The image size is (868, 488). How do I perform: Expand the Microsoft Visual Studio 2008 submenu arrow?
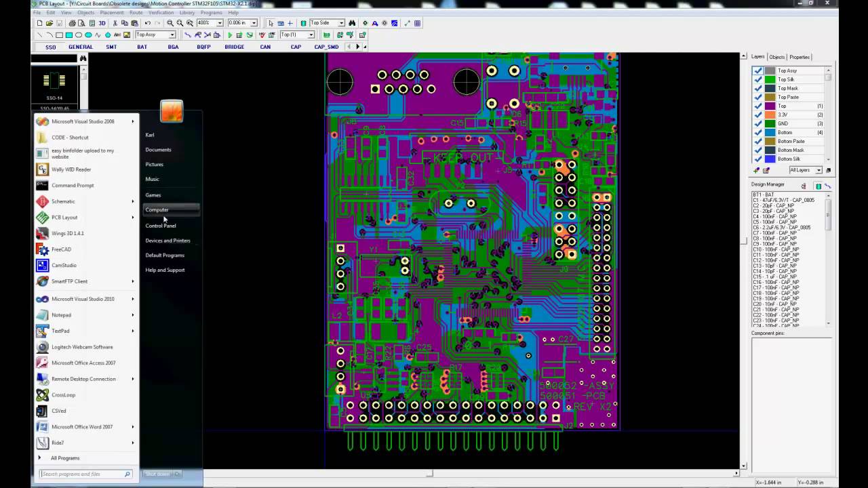[x=133, y=121]
